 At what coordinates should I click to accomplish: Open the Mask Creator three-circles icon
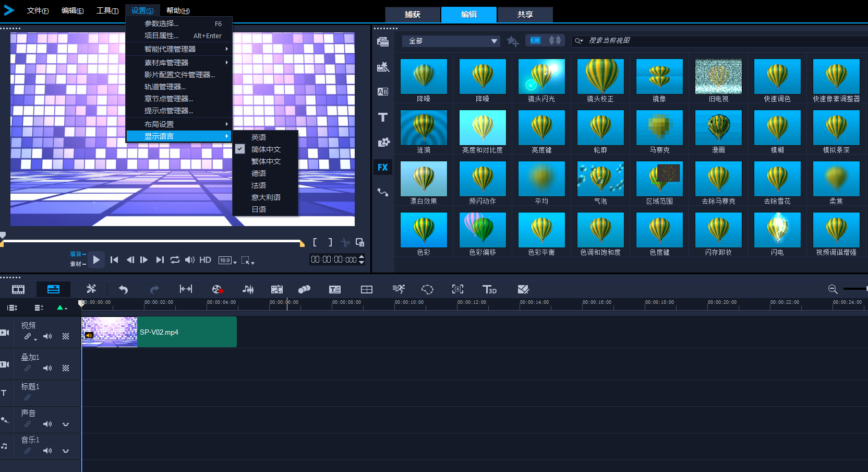304,289
